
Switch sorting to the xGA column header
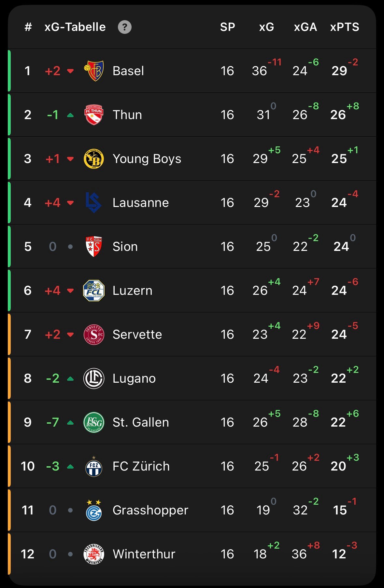[306, 27]
